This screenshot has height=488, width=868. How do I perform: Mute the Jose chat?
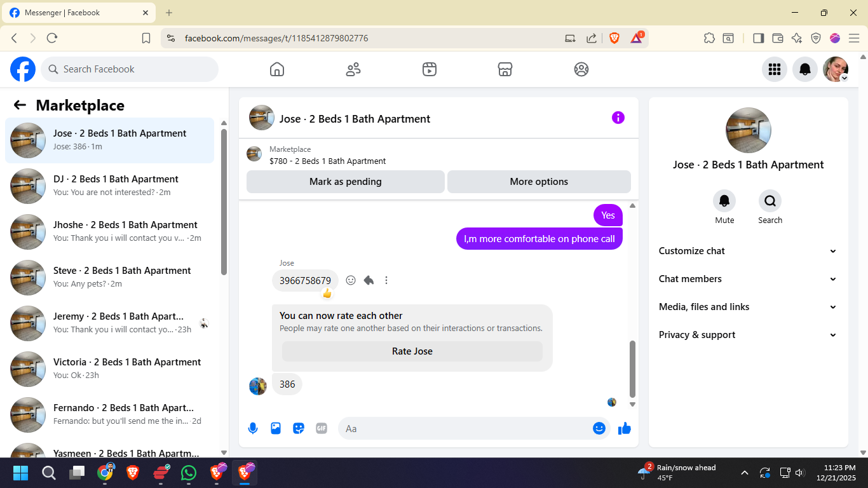pyautogui.click(x=724, y=201)
